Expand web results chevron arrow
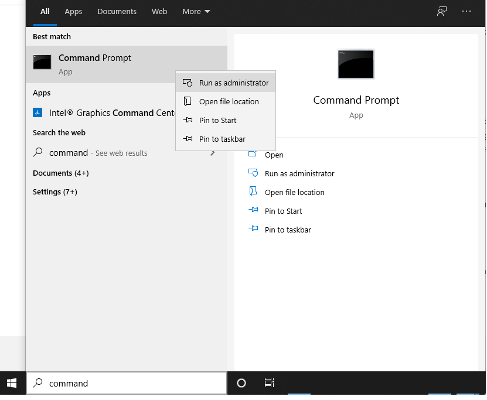 pyautogui.click(x=213, y=153)
